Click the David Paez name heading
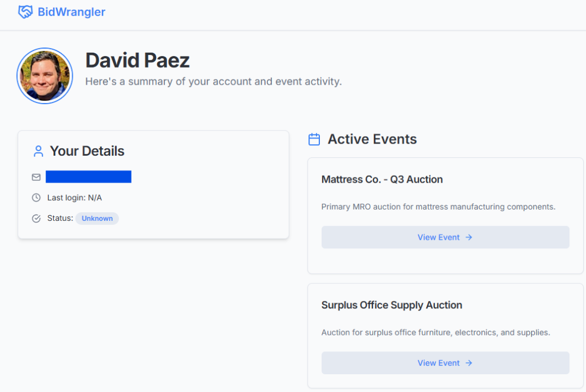Screen dimensions: 586x392 click(137, 60)
